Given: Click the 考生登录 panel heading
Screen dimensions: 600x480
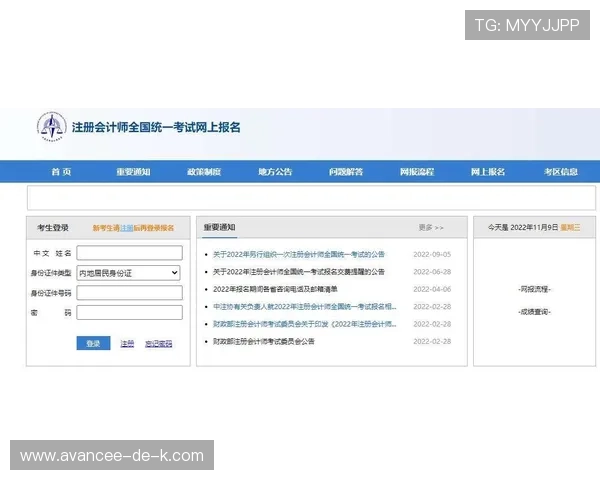Looking at the screenshot, I should [x=53, y=228].
